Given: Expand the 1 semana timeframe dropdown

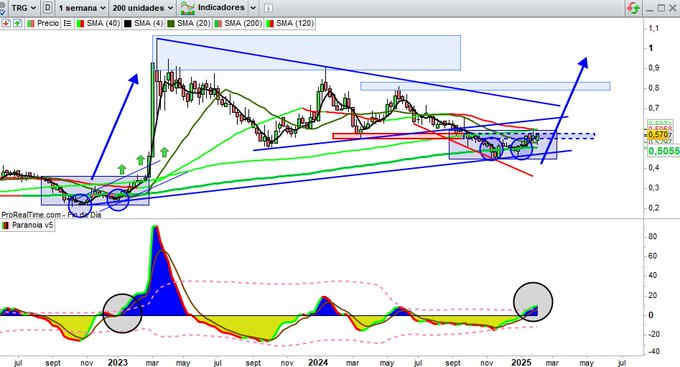Looking at the screenshot, I should point(82,8).
